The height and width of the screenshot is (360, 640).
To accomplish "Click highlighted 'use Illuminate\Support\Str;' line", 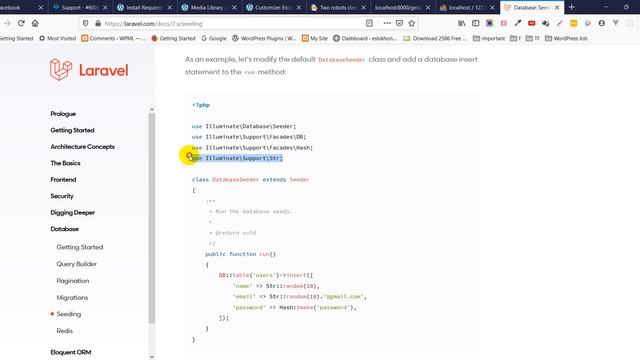I will pos(237,158).
